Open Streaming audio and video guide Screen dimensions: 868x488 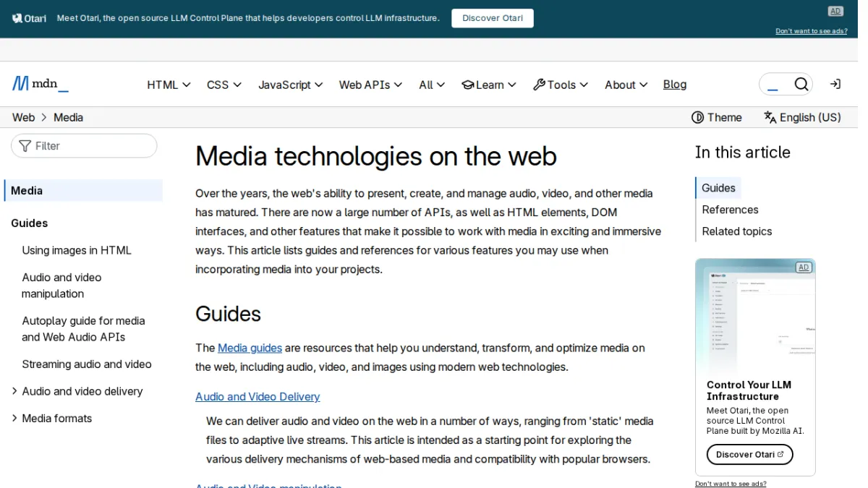(x=87, y=364)
